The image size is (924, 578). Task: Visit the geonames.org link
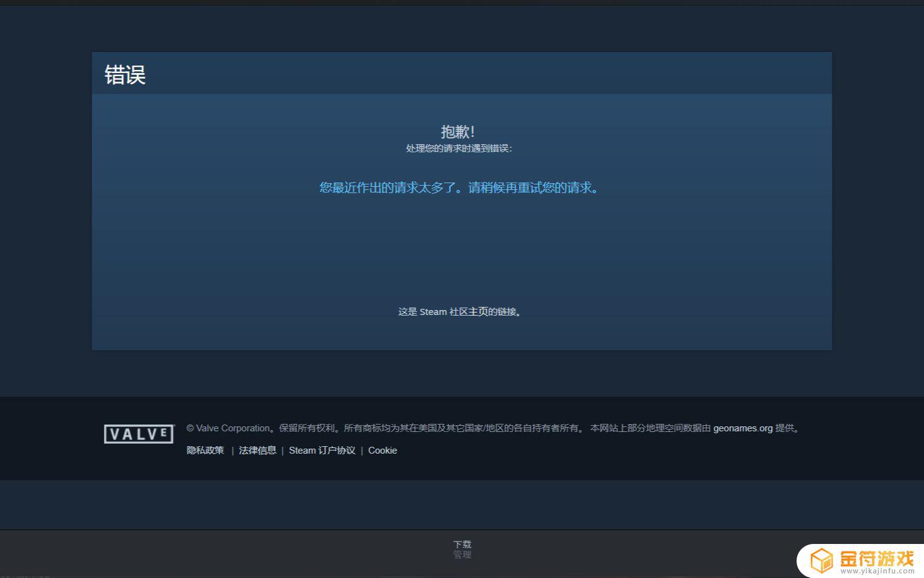click(x=743, y=428)
